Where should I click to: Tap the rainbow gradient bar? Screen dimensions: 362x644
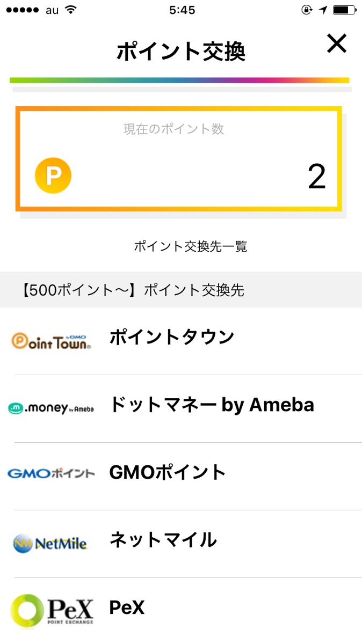coord(179,80)
